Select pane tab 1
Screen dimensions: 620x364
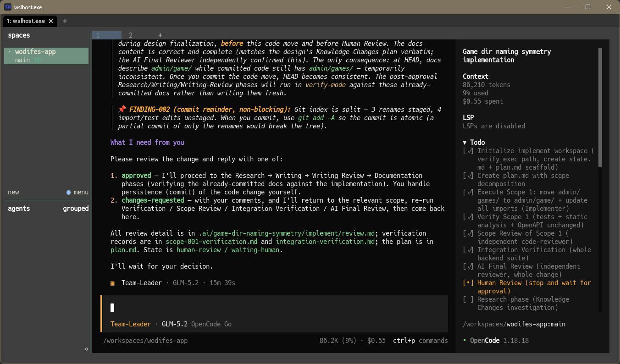click(x=107, y=35)
